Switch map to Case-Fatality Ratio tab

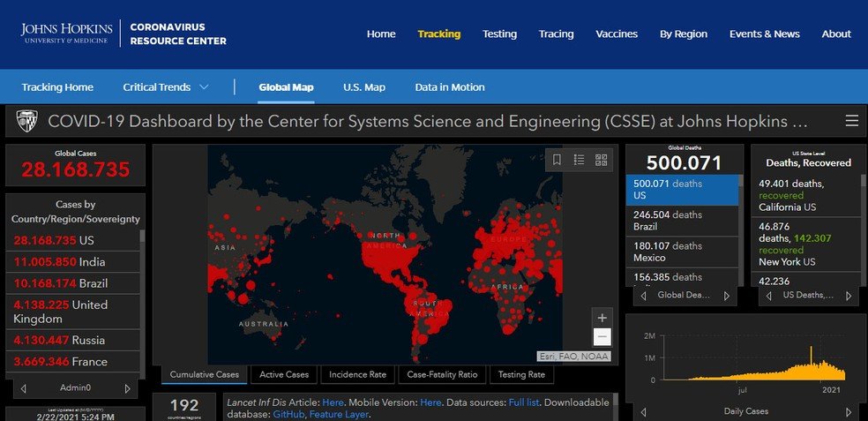coord(442,374)
